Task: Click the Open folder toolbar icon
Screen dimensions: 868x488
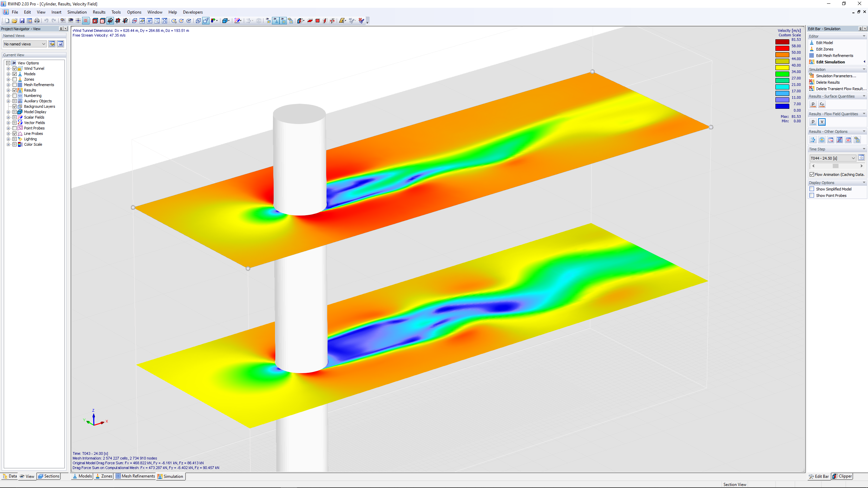Action: pos(15,21)
